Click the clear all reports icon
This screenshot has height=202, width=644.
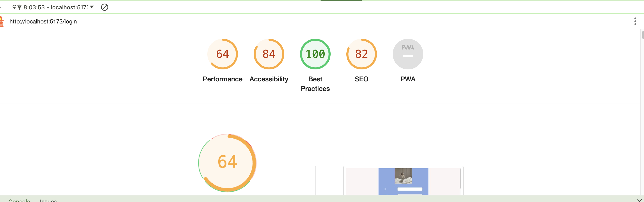104,7
